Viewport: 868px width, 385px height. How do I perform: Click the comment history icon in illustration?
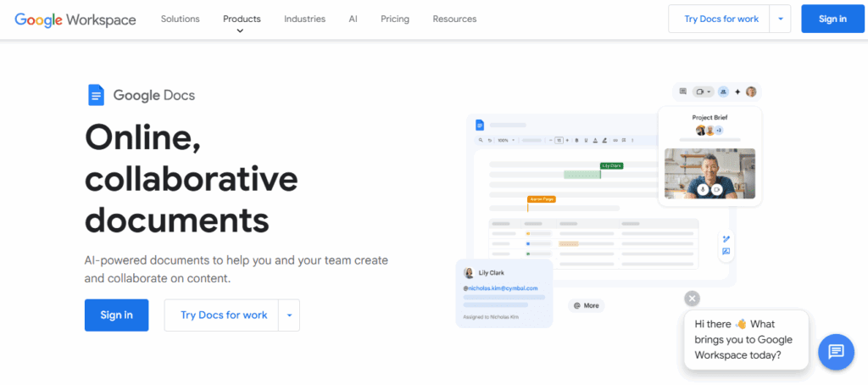coord(683,92)
